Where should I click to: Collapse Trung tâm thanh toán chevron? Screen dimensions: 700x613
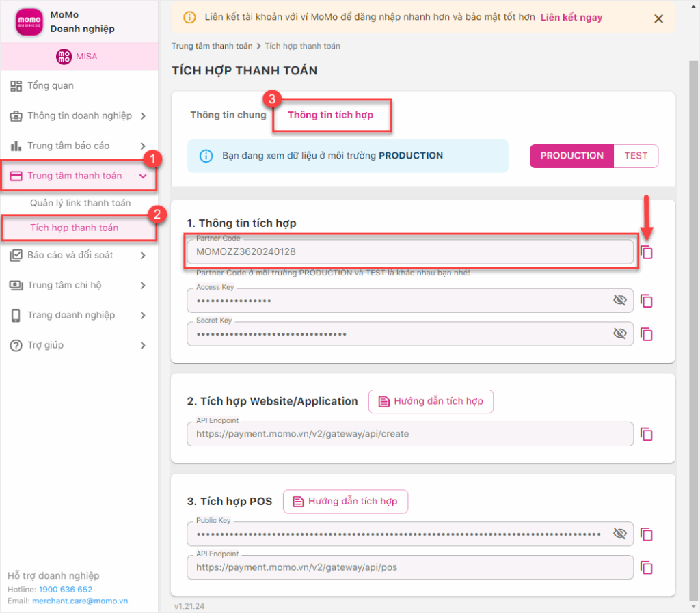(143, 176)
